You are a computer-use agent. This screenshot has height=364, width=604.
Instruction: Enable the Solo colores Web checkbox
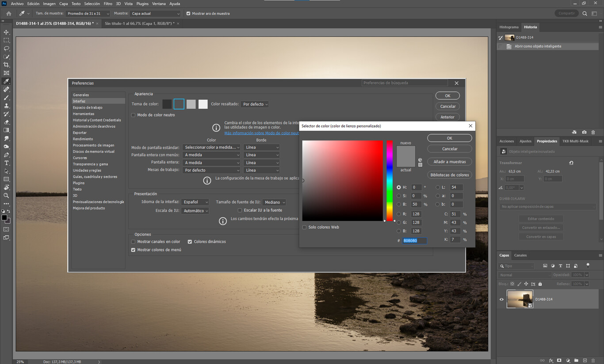point(304,227)
